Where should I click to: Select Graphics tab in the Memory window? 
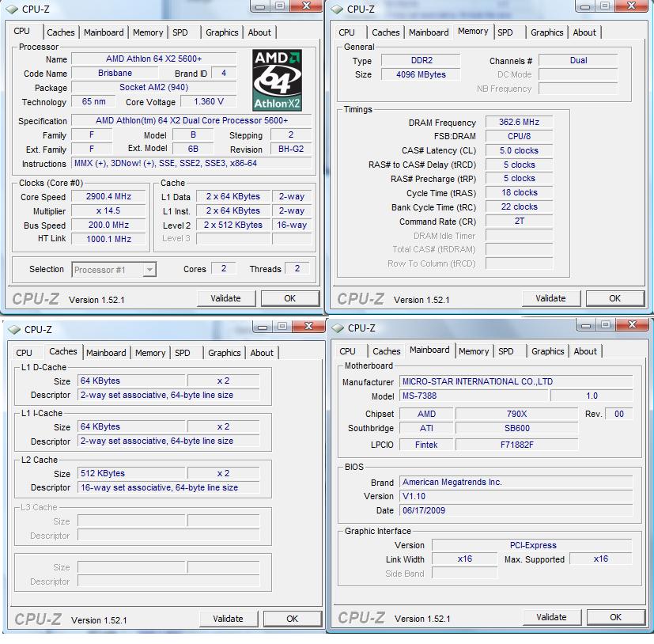[x=546, y=32]
